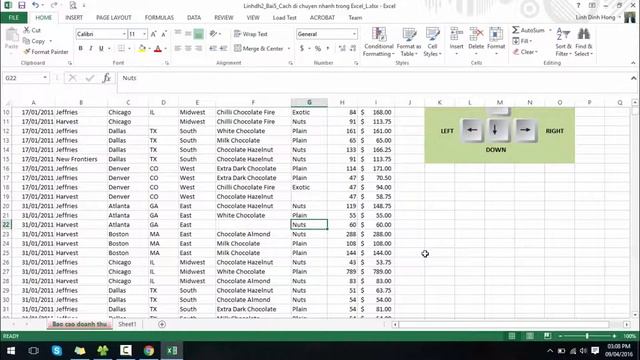
Task: Click the Insert Function fx icon
Action: tap(107, 78)
